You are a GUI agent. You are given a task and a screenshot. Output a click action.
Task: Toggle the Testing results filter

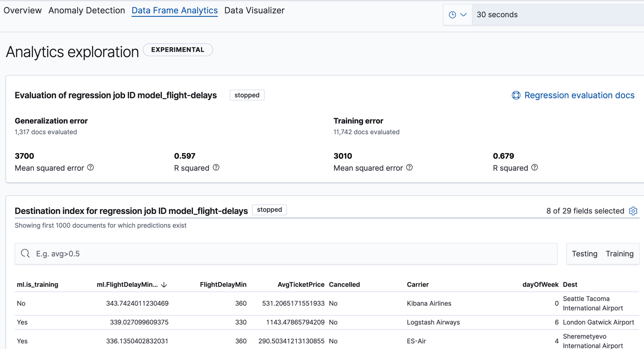[x=584, y=253]
